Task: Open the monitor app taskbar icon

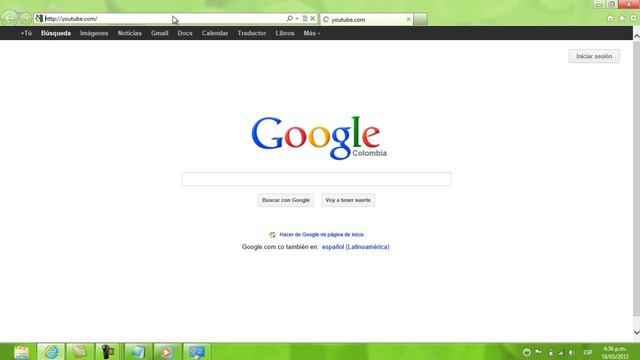Action: pos(196,352)
